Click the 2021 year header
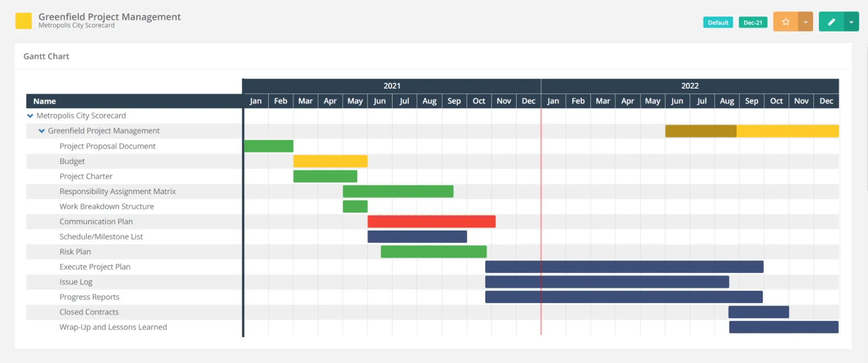Screen dimensions: 868x363 (392, 86)
